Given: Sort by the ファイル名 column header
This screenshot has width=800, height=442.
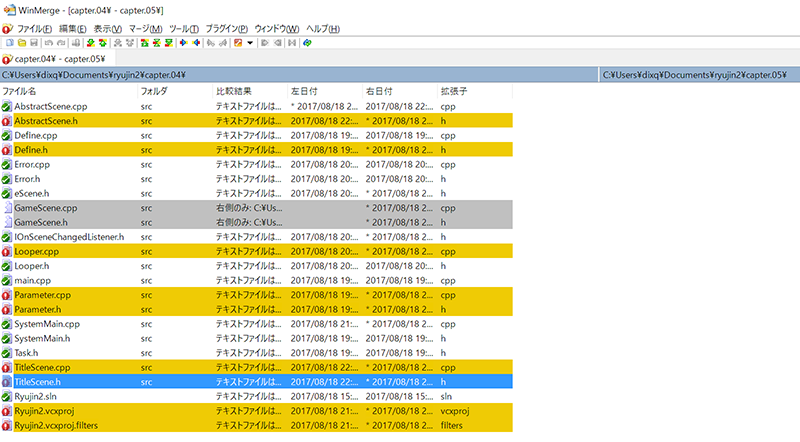Looking at the screenshot, I should (69, 91).
